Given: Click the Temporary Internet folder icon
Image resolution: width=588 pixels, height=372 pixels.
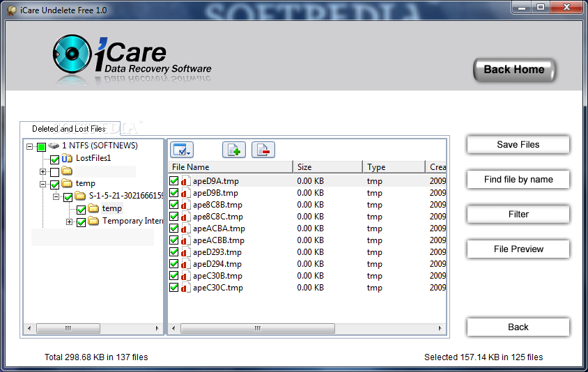Looking at the screenshot, I should [93, 221].
